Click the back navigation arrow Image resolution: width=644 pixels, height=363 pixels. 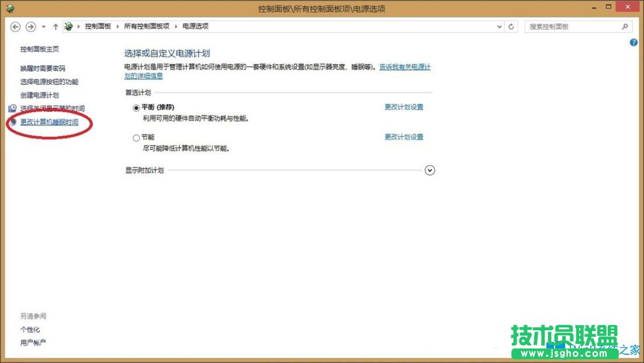tap(15, 26)
